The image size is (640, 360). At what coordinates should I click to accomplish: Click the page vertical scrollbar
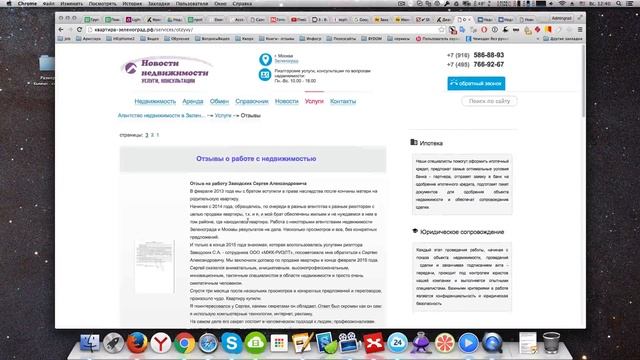tap(583, 81)
